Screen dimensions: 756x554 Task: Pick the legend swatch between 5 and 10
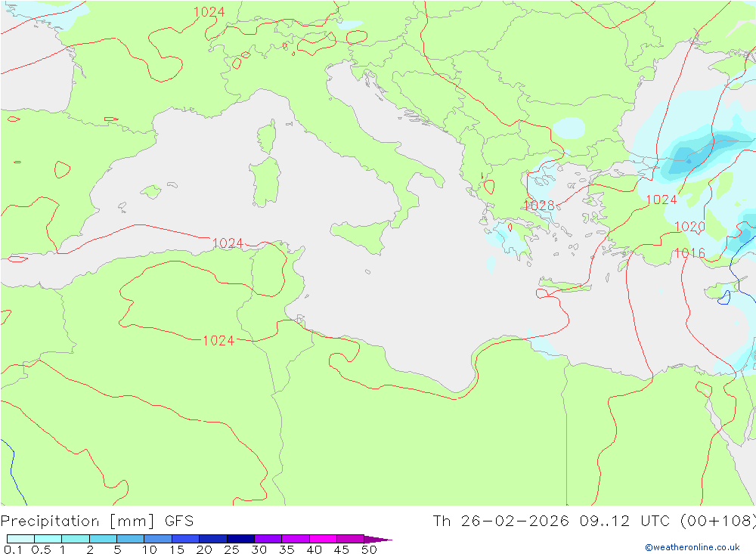coord(131,539)
